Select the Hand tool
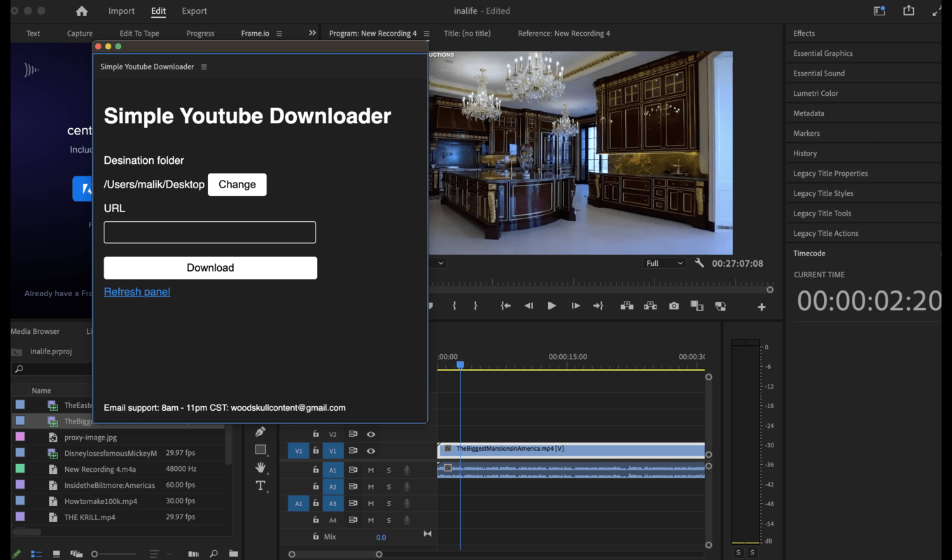This screenshot has width=952, height=560. click(260, 468)
